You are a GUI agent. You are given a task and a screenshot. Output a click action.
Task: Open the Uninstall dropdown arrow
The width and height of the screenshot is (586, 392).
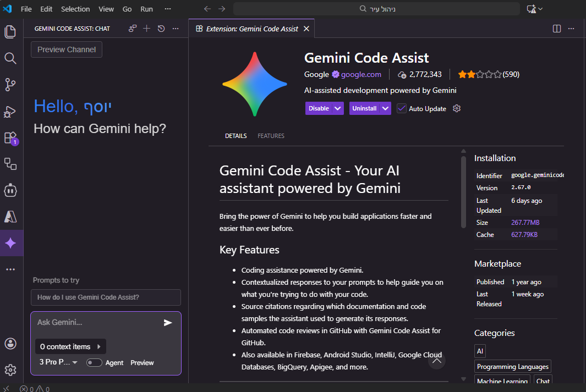pyautogui.click(x=386, y=108)
